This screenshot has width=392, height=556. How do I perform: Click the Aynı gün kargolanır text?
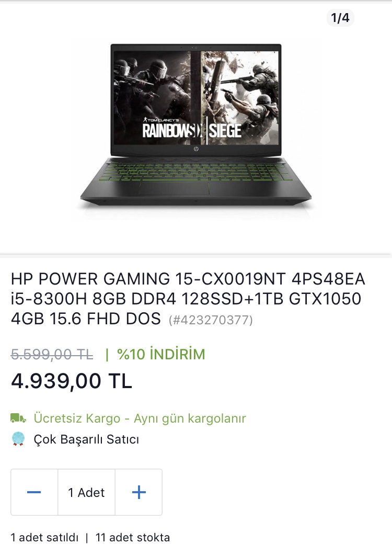pos(190,418)
